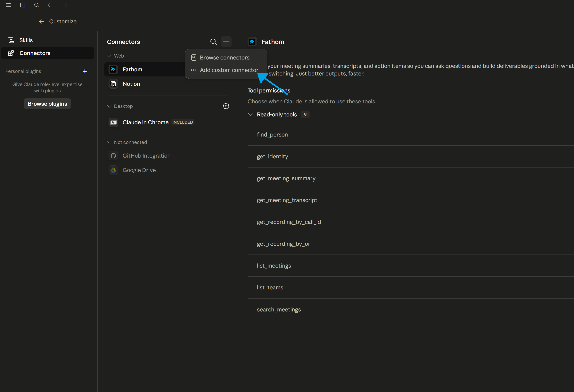This screenshot has width=574, height=392.
Task: Select the Google Drive connector
Action: pos(168,170)
